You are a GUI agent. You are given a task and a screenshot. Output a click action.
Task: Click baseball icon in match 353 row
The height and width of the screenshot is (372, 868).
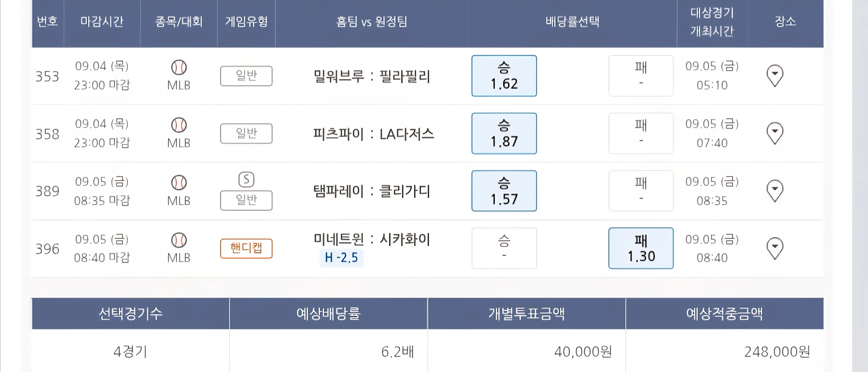[179, 67]
